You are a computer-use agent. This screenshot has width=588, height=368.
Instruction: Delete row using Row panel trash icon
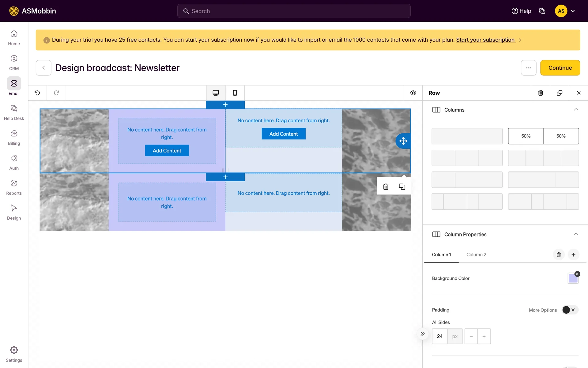click(541, 93)
